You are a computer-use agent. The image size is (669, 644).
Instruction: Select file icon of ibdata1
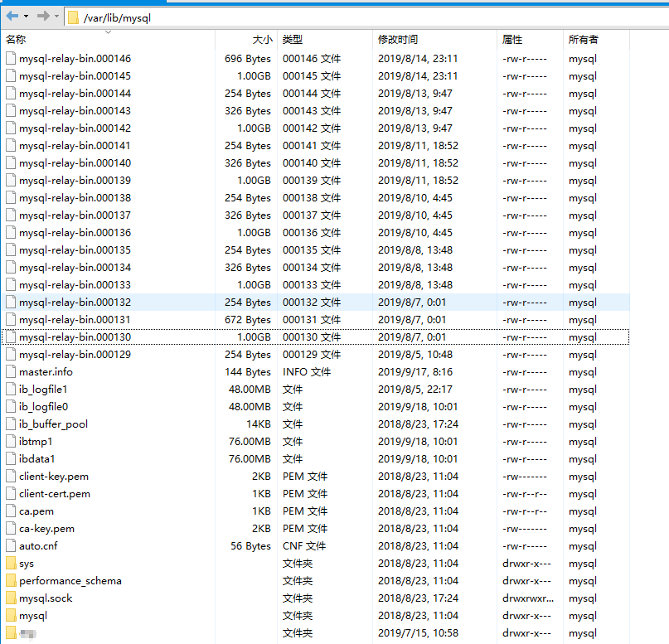(x=11, y=459)
